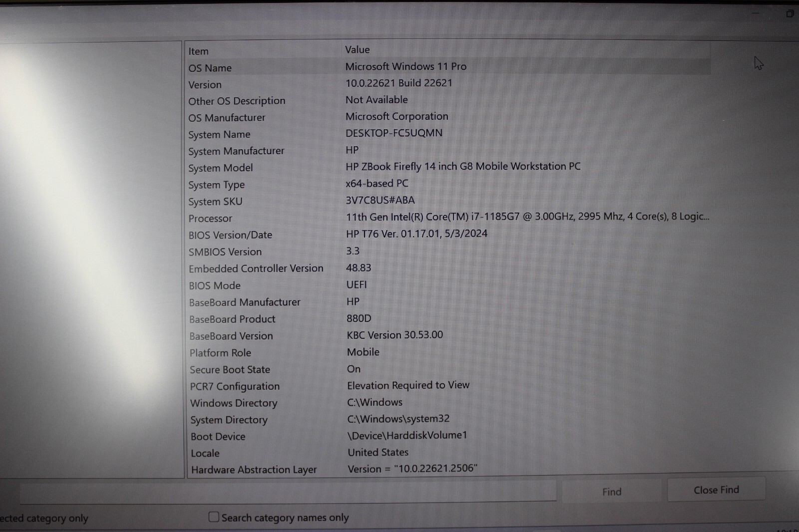Select the BIOS Mode row
Viewport: 799px width, 532px height.
pyautogui.click(x=448, y=285)
